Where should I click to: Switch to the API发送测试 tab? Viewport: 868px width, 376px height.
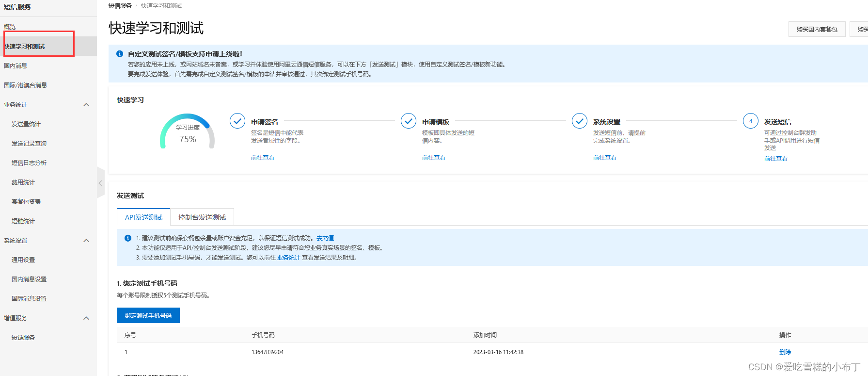pos(143,217)
